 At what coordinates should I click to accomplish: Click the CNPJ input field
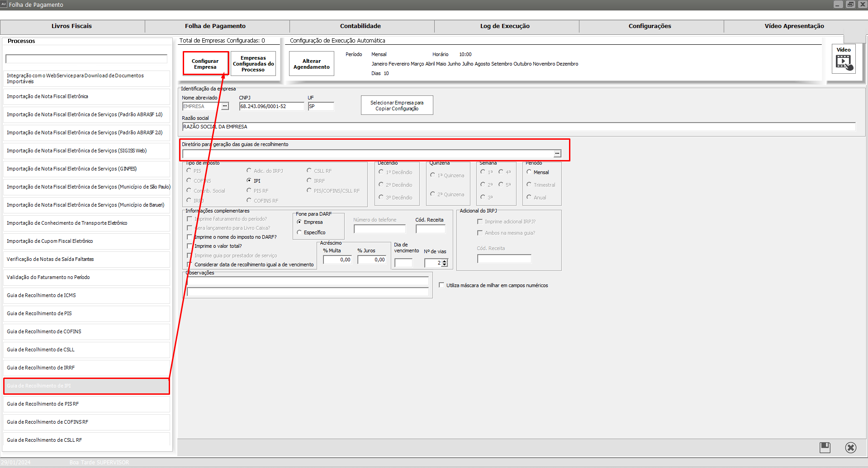pos(272,106)
